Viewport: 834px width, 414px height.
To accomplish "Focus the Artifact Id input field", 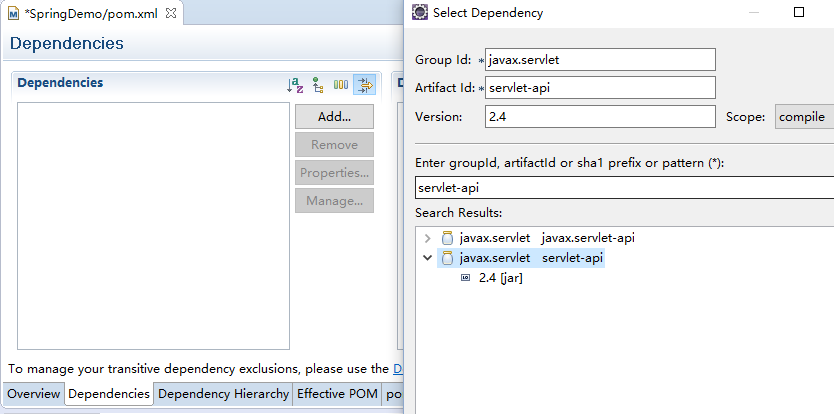I will click(600, 88).
